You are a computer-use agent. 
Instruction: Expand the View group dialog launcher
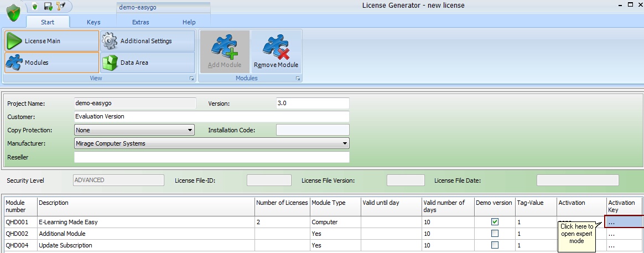pos(191,79)
